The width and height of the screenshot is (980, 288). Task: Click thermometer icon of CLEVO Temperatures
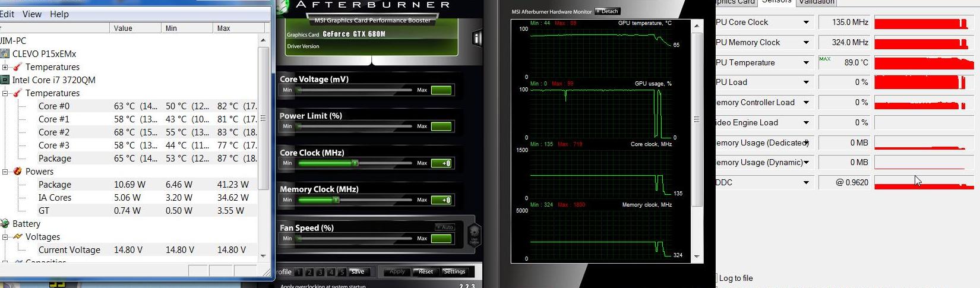pos(18,67)
